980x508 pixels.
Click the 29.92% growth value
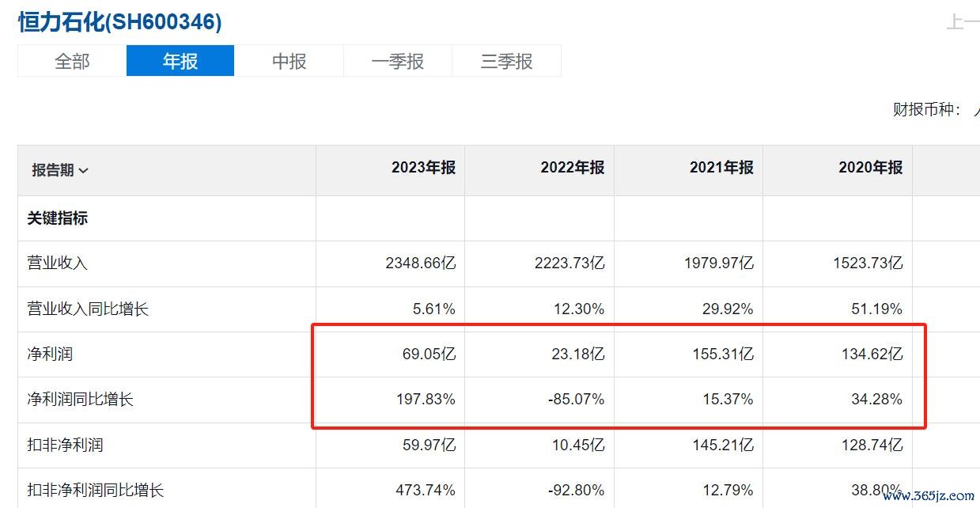[728, 309]
